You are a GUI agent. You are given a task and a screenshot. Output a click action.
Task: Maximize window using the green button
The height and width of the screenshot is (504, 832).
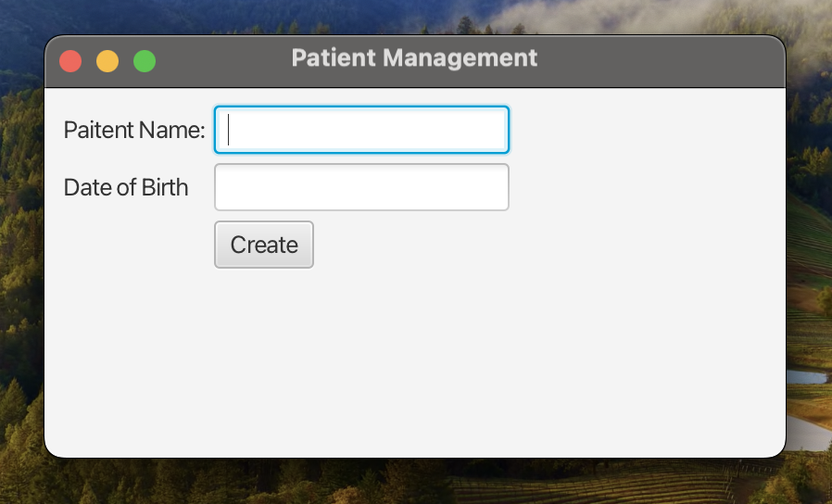(x=145, y=61)
